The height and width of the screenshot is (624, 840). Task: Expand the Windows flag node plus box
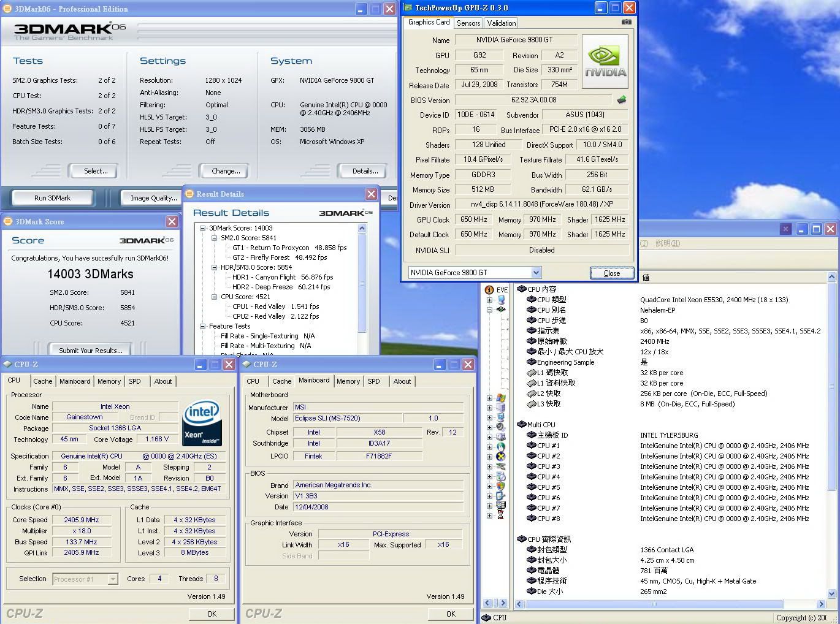[x=489, y=398]
